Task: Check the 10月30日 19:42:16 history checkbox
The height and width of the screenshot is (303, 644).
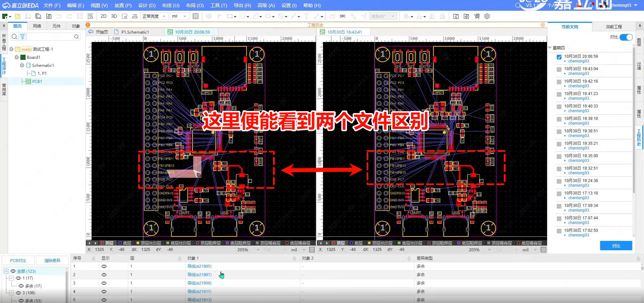Action: point(559,82)
